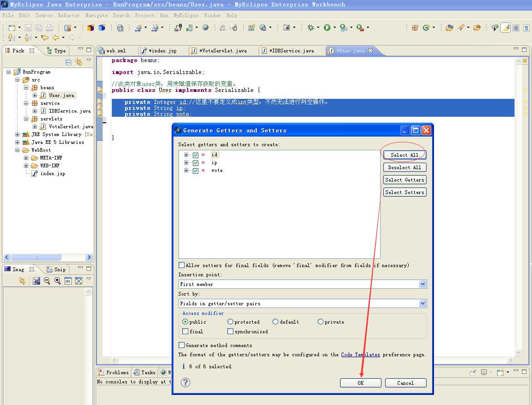The image size is (532, 405).
Task: Click the Run Last Tool red toolbox icon
Action: pyautogui.click(x=360, y=28)
